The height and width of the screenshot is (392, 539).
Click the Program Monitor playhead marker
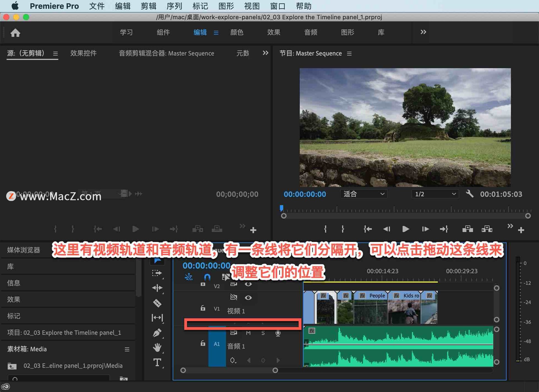pyautogui.click(x=282, y=208)
